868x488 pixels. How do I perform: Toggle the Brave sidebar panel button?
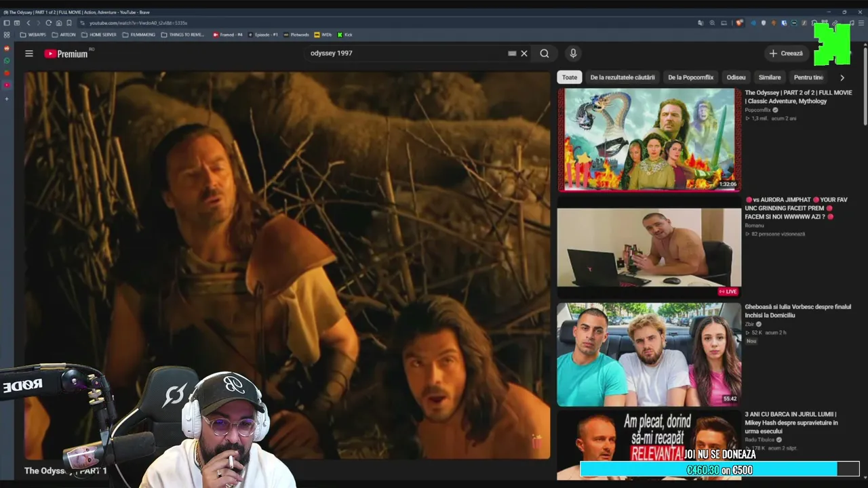(7, 23)
